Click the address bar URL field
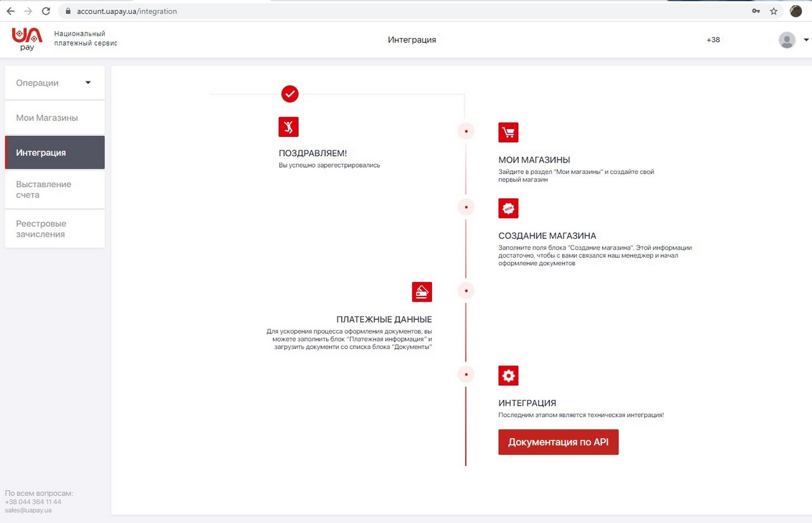812x523 pixels. (406, 11)
